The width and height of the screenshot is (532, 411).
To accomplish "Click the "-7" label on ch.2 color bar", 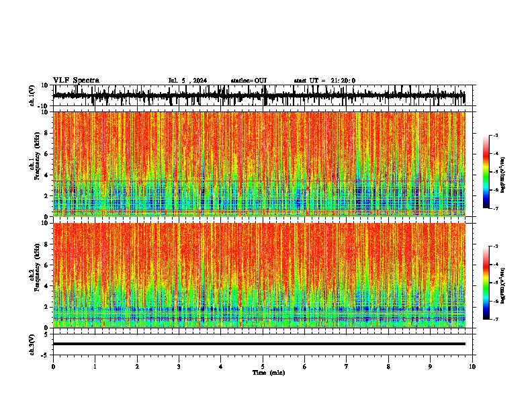I will [x=495, y=319].
